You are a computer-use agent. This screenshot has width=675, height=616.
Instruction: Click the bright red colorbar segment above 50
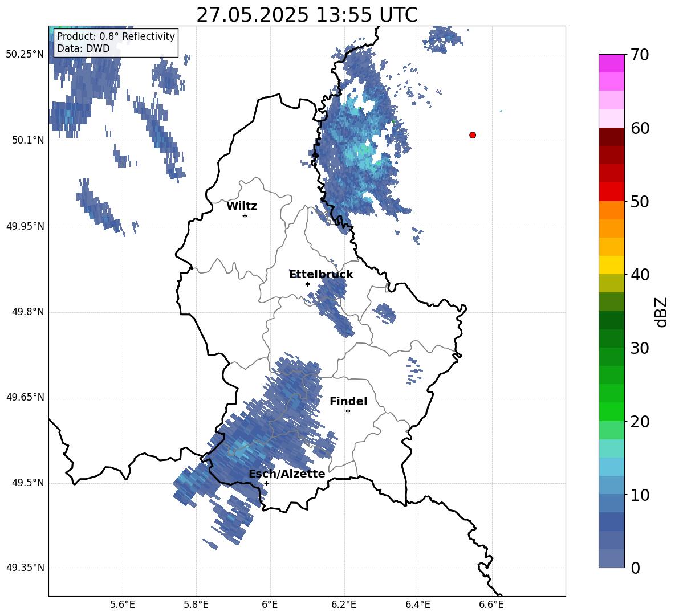612,192
